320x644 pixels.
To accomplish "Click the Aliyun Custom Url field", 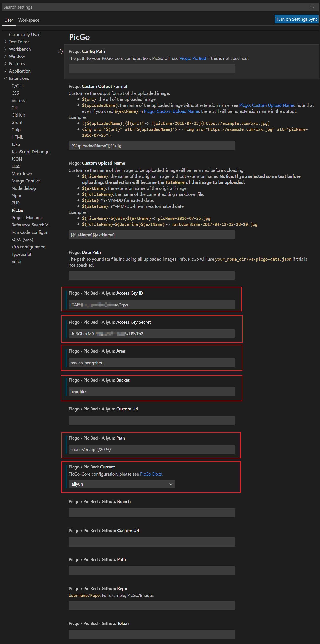I will 152,420.
